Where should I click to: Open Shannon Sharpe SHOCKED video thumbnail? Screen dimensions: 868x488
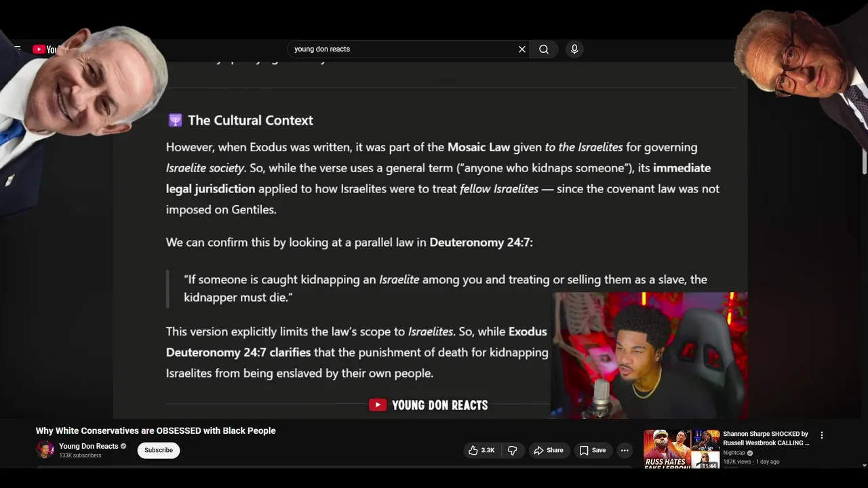click(x=682, y=449)
